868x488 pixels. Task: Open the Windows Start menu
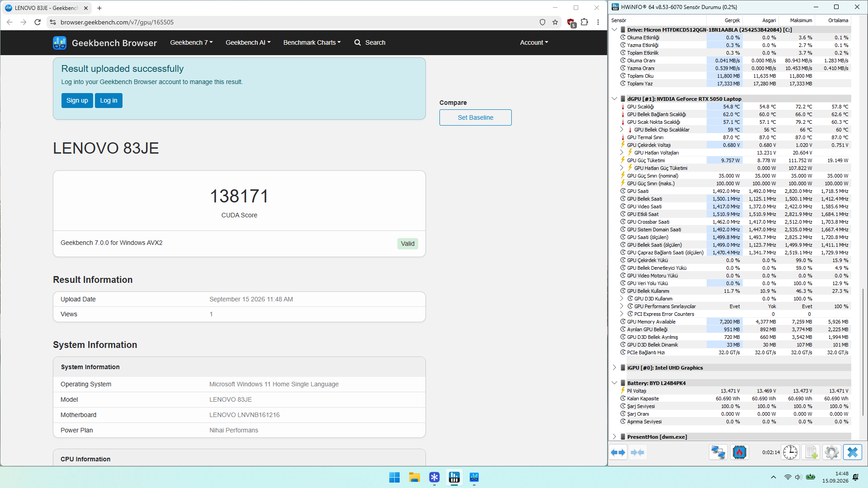click(394, 477)
